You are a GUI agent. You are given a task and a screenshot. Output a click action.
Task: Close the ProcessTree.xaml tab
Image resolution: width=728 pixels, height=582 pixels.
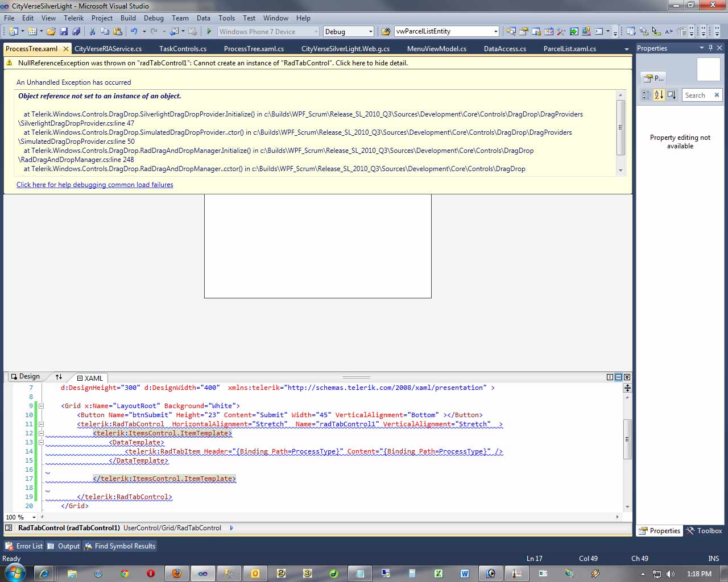pos(66,49)
